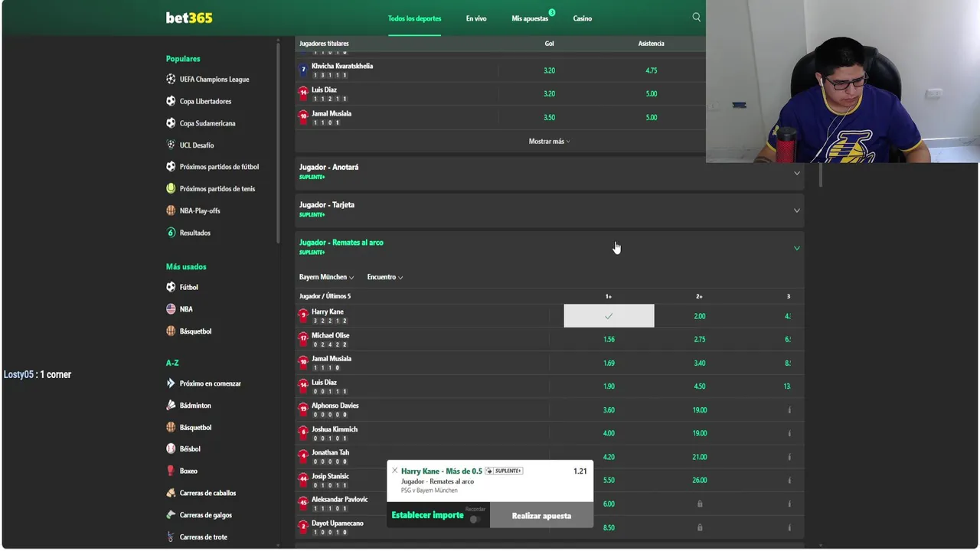
Task: Click the Gol column header
Action: [x=549, y=44]
